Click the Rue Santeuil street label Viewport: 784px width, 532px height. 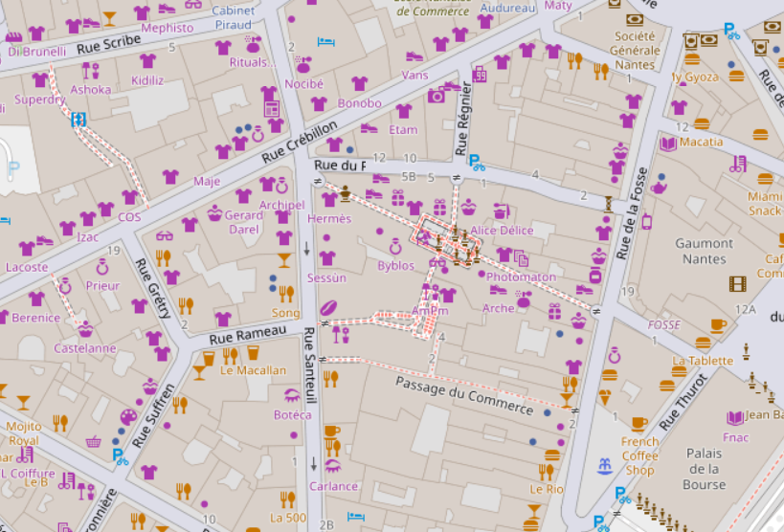point(310,365)
